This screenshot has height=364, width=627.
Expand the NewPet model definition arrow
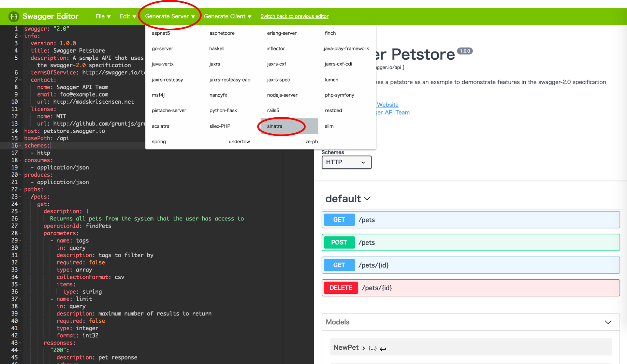coord(363,348)
